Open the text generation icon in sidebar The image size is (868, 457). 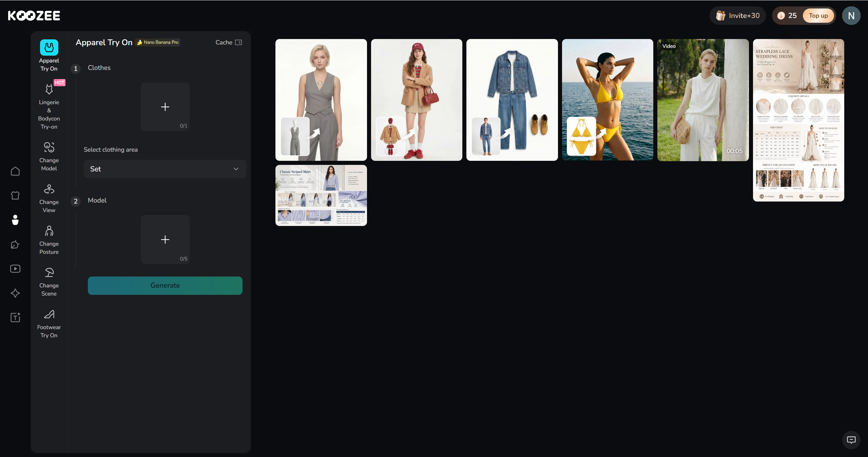15,318
